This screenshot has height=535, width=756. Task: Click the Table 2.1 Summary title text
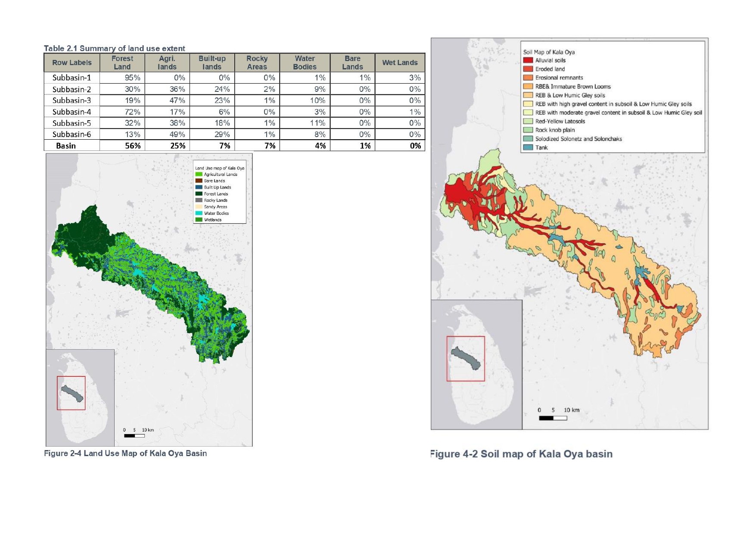[x=115, y=48]
